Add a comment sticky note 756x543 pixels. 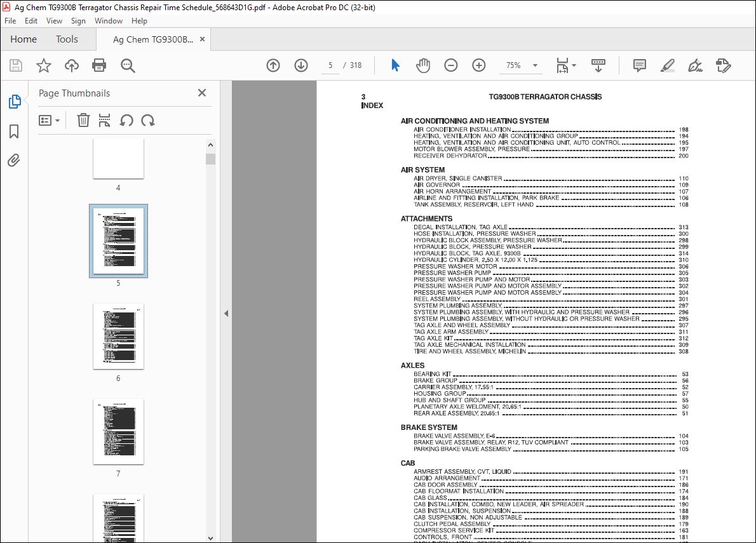(x=639, y=65)
